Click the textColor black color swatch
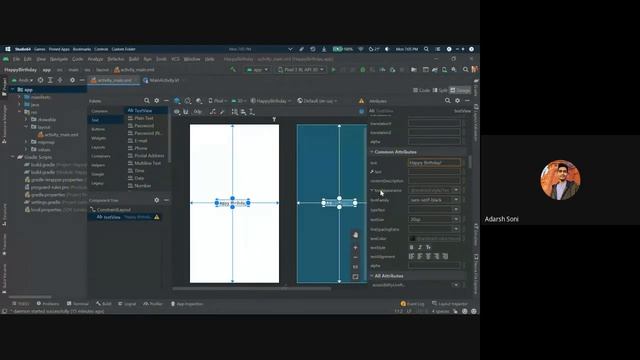Screen dimensions: 640x360 click(412, 238)
